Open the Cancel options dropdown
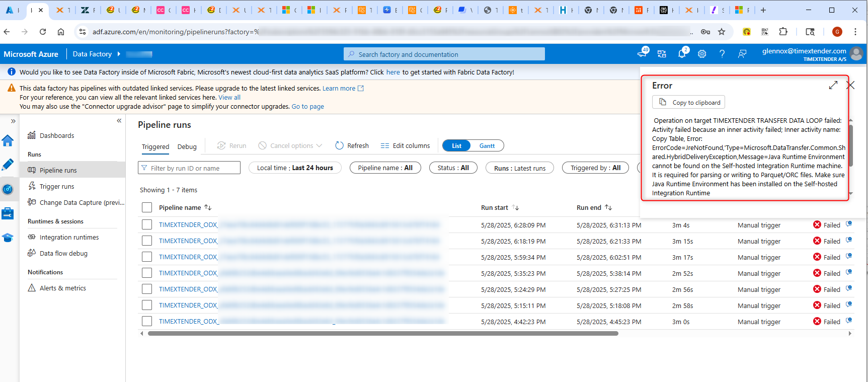 click(x=290, y=145)
